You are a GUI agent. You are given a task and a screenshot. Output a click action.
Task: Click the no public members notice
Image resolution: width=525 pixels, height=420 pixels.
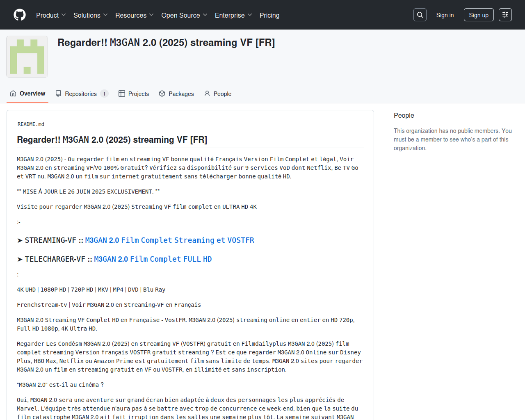pyautogui.click(x=453, y=139)
